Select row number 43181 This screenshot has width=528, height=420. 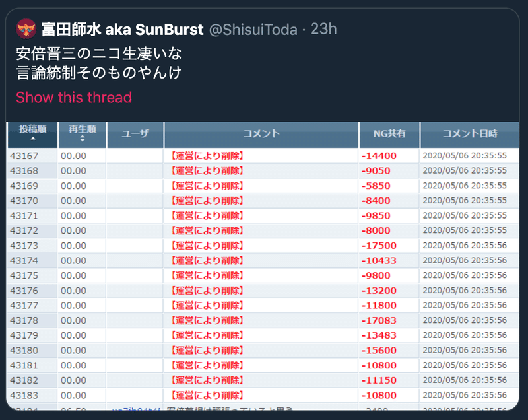[24, 365]
